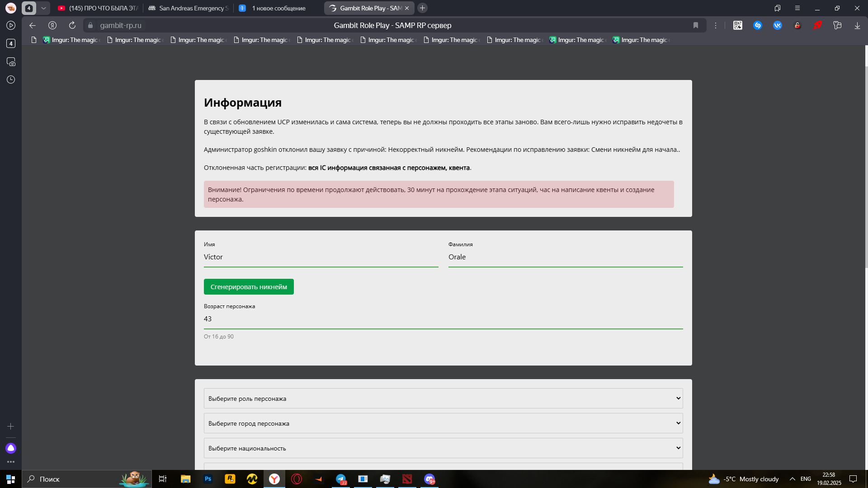The image size is (868, 488).
Task: Click the back navigation arrow
Action: coord(32,25)
